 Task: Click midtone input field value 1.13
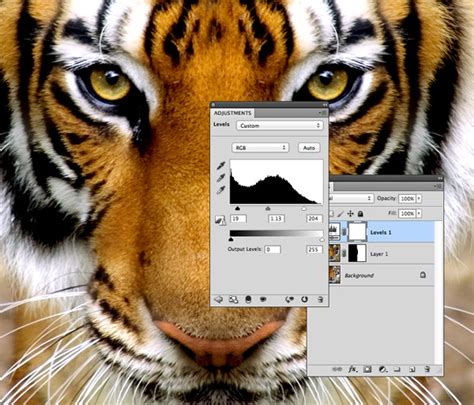(276, 219)
